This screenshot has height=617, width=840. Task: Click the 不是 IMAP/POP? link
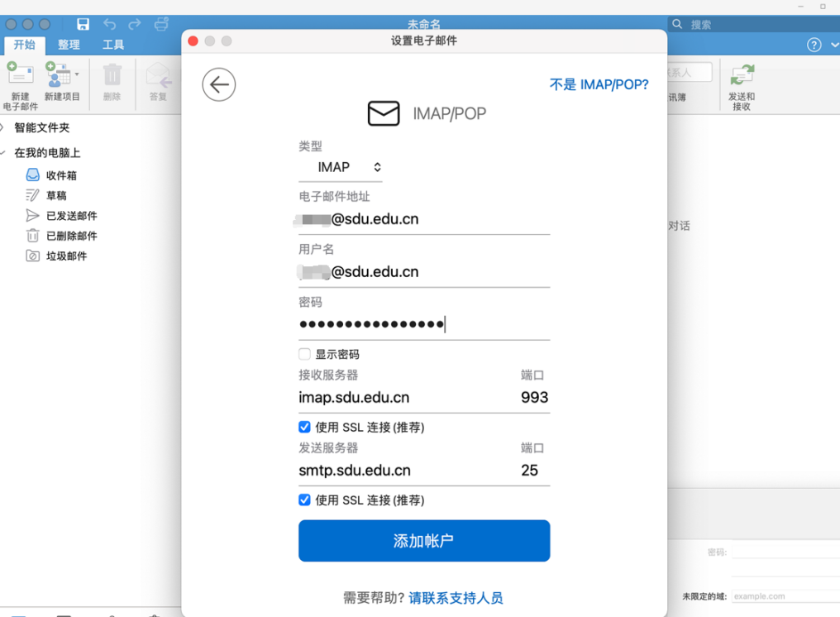(599, 84)
